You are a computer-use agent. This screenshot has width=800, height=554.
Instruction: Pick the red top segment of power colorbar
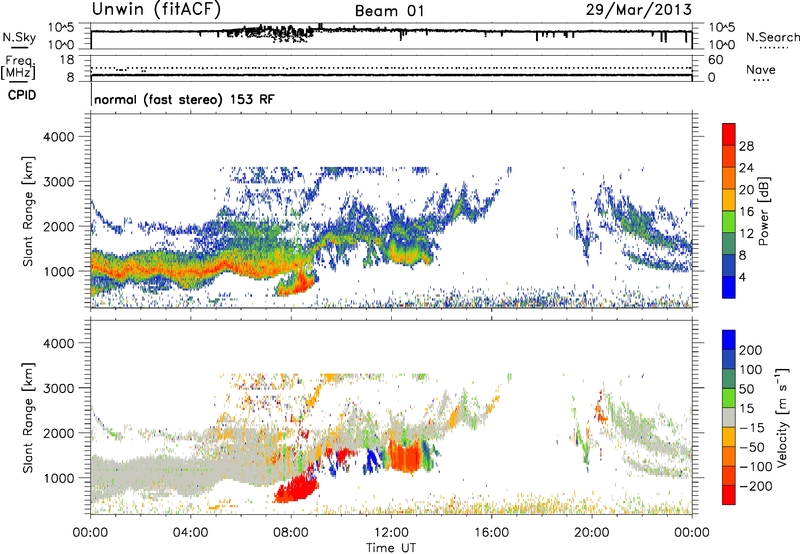click(729, 134)
